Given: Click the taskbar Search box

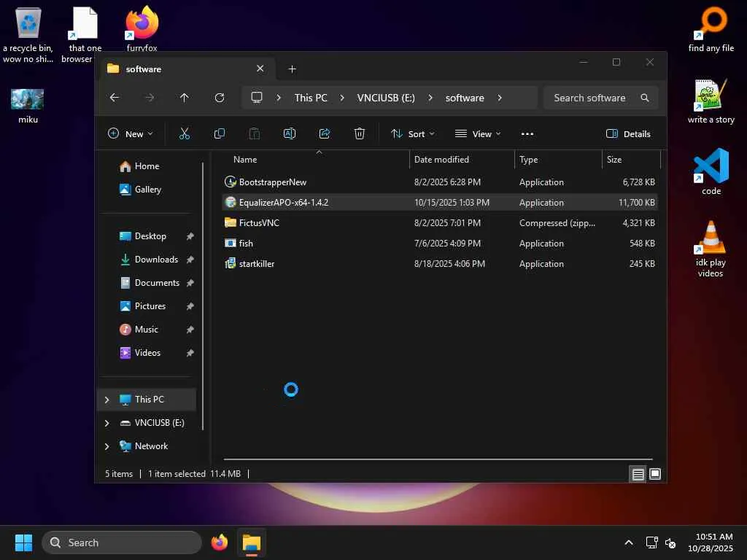Looking at the screenshot, I should tap(122, 542).
